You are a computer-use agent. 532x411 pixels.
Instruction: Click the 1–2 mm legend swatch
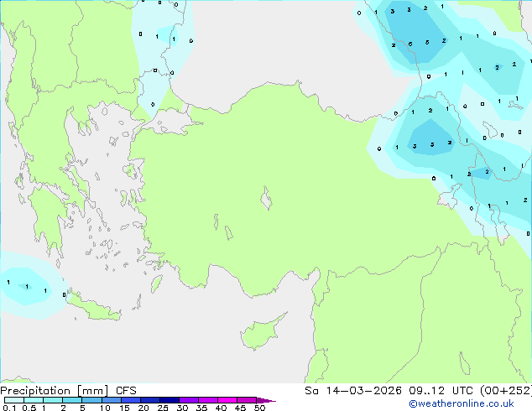[x=53, y=400]
